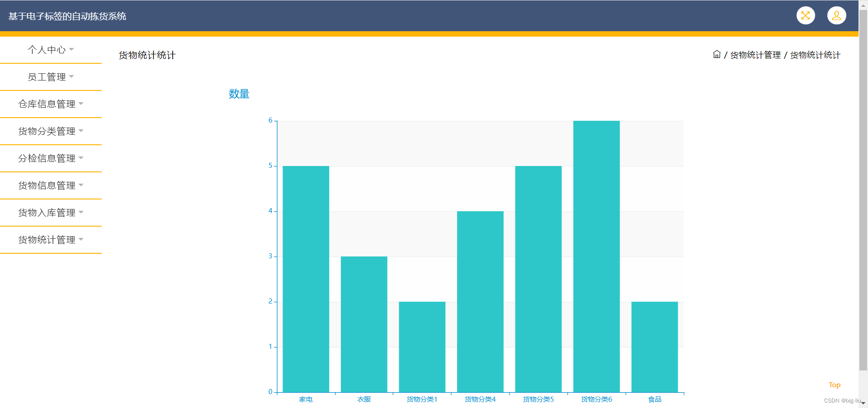The height and width of the screenshot is (408, 868).
Task: Click the 衣服 x-axis label
Action: tap(364, 399)
